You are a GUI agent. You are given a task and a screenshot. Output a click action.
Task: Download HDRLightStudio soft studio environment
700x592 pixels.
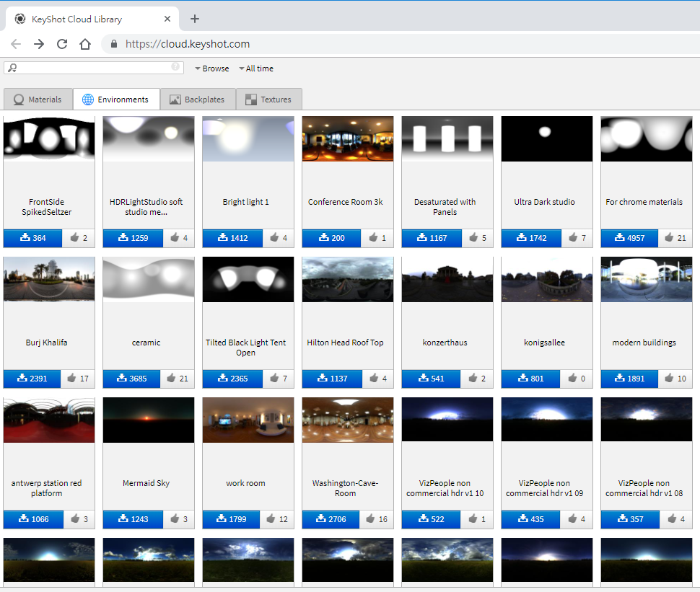pyautogui.click(x=133, y=238)
